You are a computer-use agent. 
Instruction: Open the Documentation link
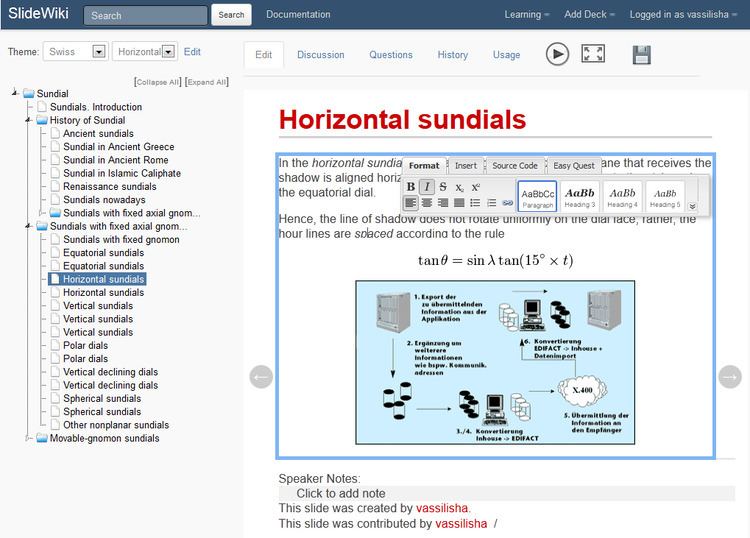click(x=298, y=14)
